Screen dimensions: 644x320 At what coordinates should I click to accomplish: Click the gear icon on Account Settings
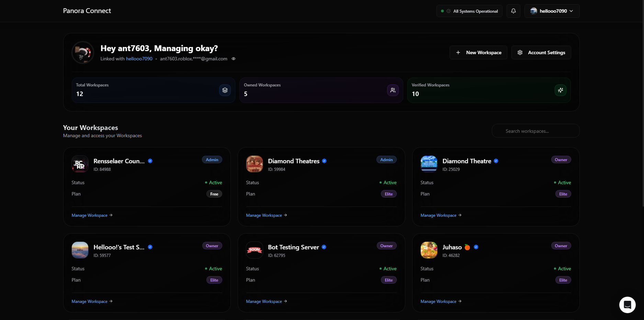pyautogui.click(x=520, y=52)
